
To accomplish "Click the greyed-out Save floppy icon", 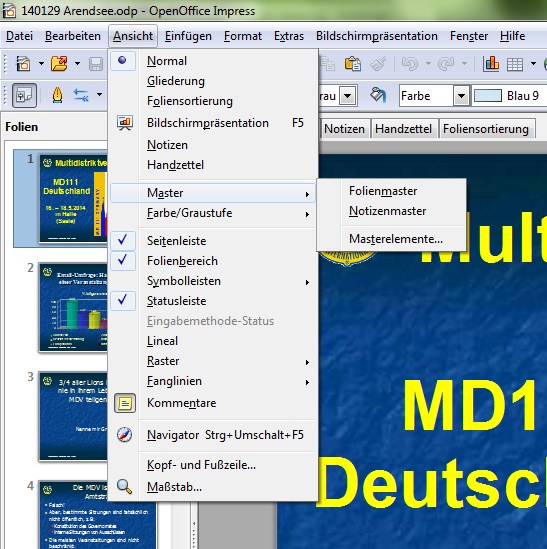I will [96, 64].
